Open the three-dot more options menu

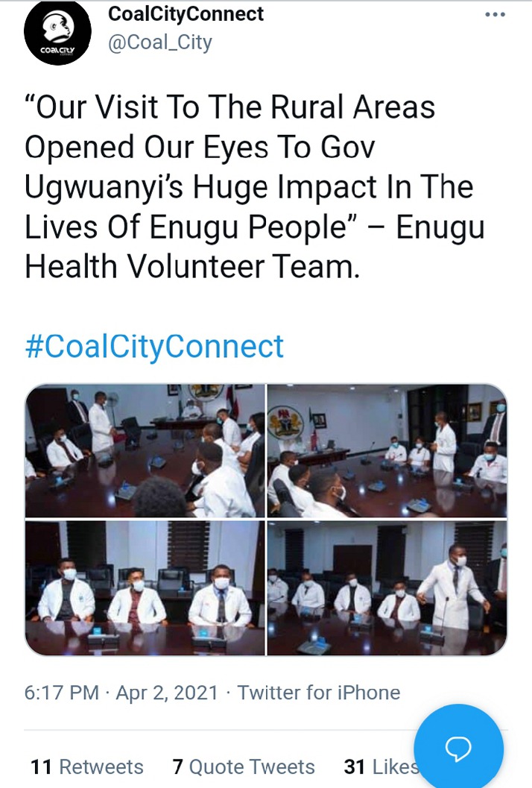(495, 15)
